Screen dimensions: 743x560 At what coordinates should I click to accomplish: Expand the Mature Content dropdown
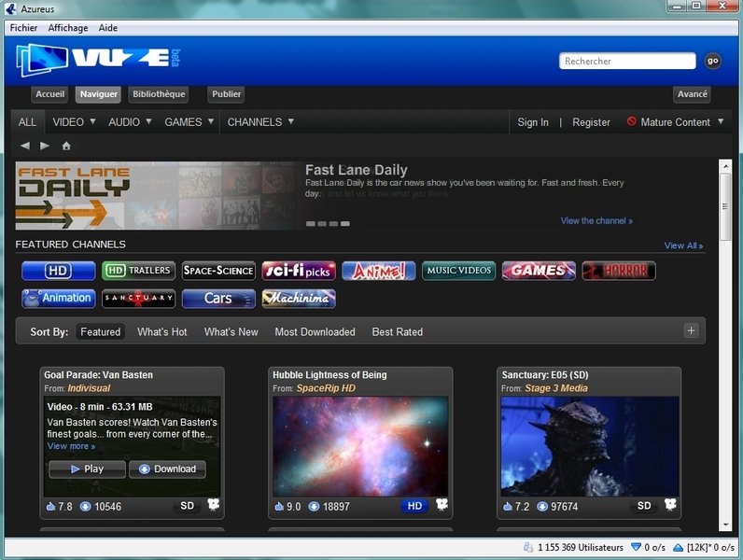pos(675,122)
